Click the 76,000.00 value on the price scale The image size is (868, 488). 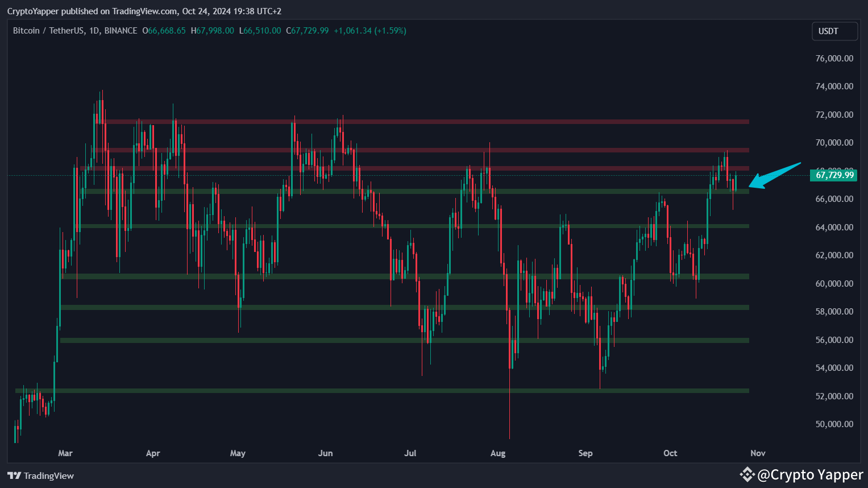pyautogui.click(x=833, y=58)
